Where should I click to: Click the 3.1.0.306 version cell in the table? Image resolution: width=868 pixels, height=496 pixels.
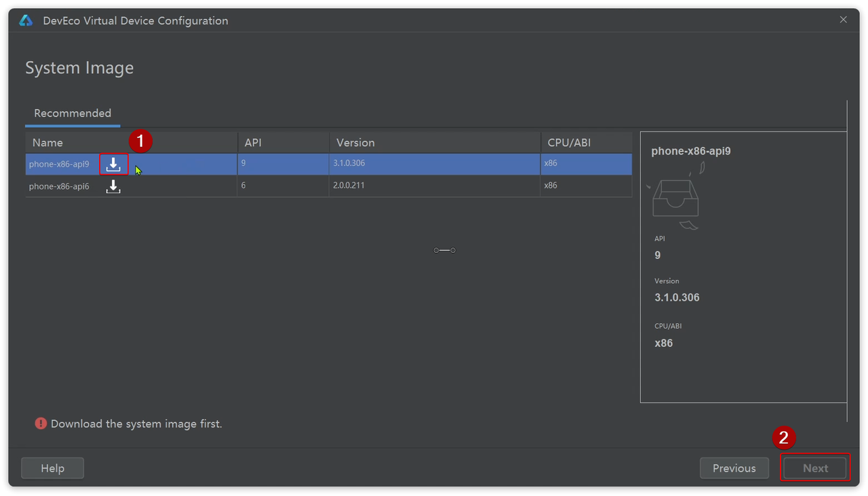tap(349, 163)
